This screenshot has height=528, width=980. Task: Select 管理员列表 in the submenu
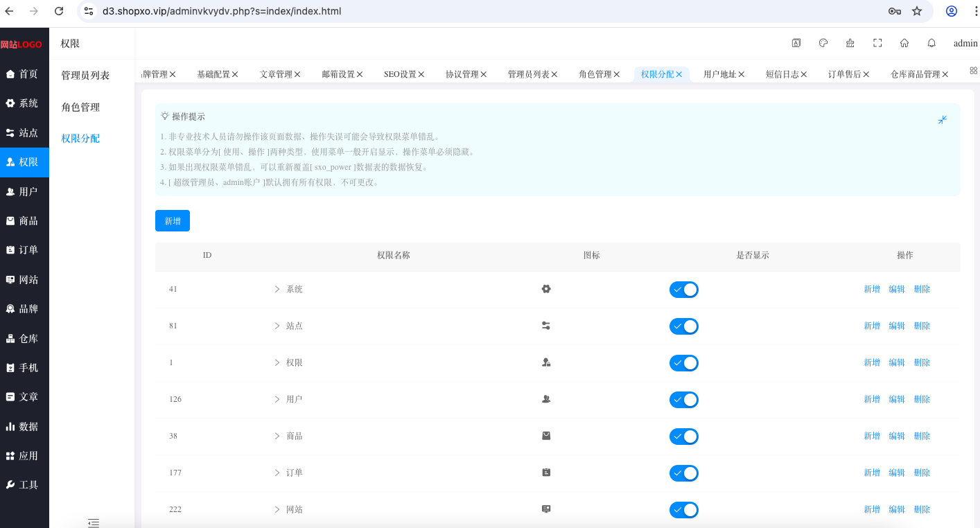[85, 76]
